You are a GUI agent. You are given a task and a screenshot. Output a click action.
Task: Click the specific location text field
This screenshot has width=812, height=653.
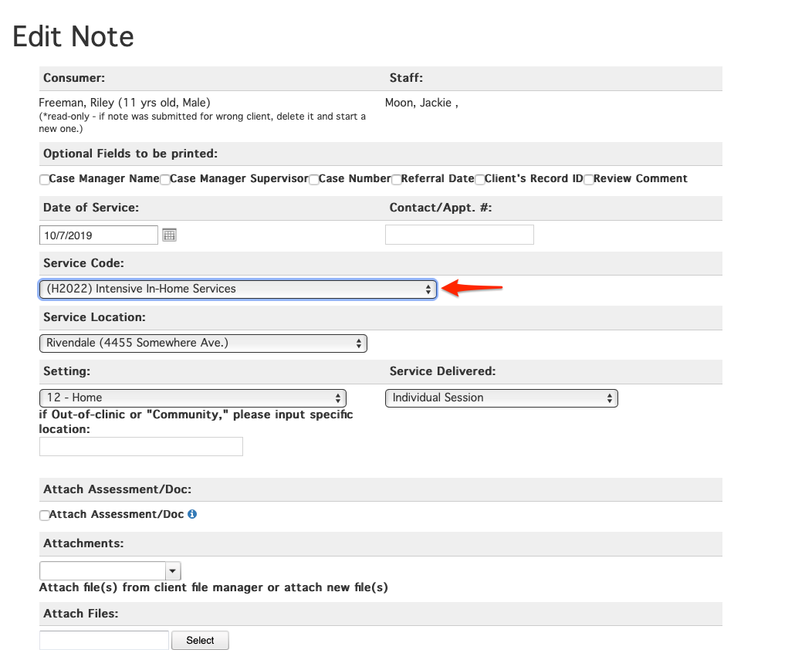140,446
